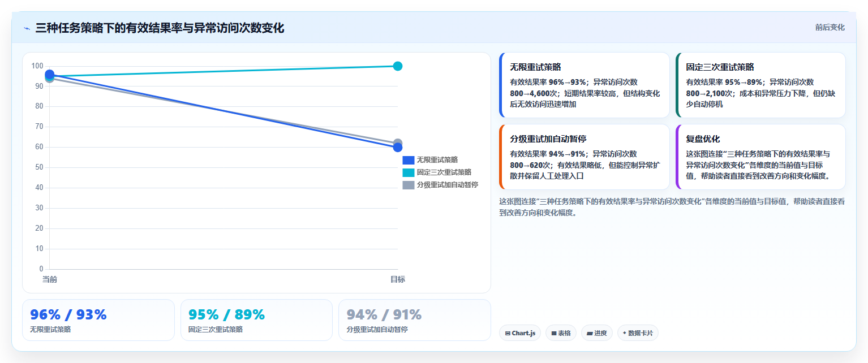Click the y-axis value 100
Image resolution: width=868 pixels, height=363 pixels.
[37, 66]
